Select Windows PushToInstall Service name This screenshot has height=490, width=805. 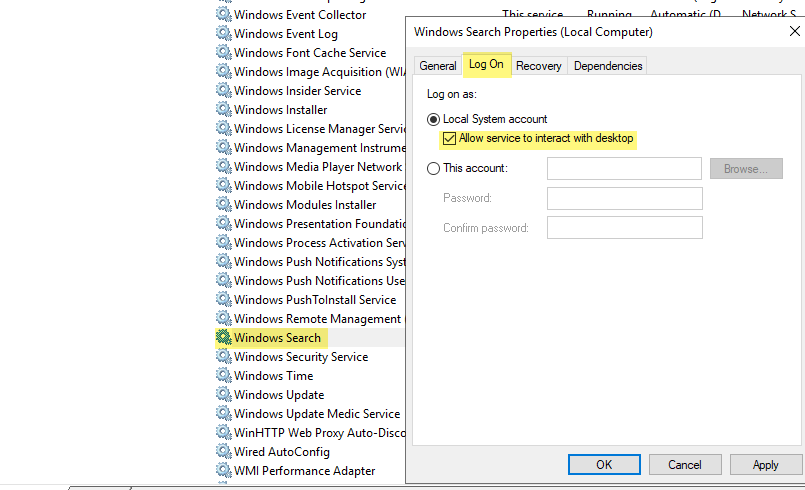pyautogui.click(x=315, y=300)
